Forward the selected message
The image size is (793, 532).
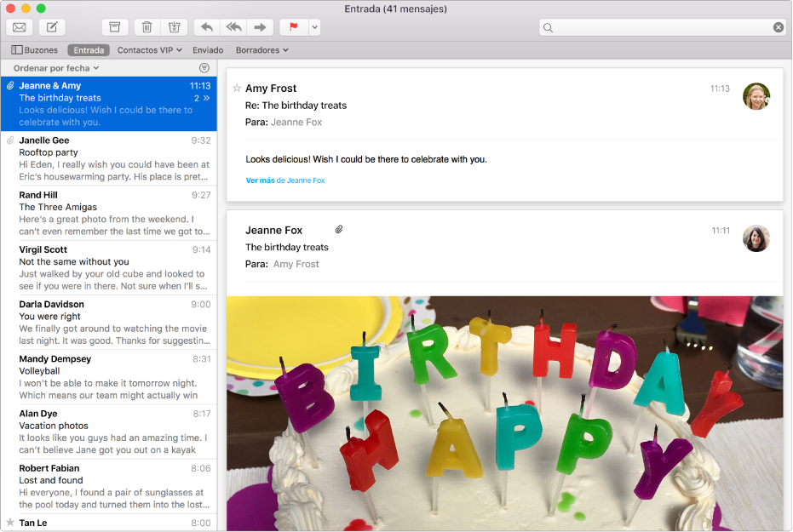pos(261,26)
